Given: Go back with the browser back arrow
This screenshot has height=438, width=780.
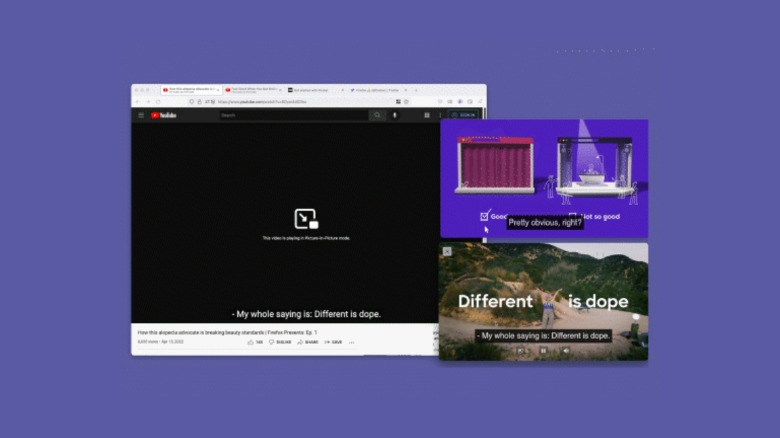Looking at the screenshot, I should pyautogui.click(x=138, y=102).
